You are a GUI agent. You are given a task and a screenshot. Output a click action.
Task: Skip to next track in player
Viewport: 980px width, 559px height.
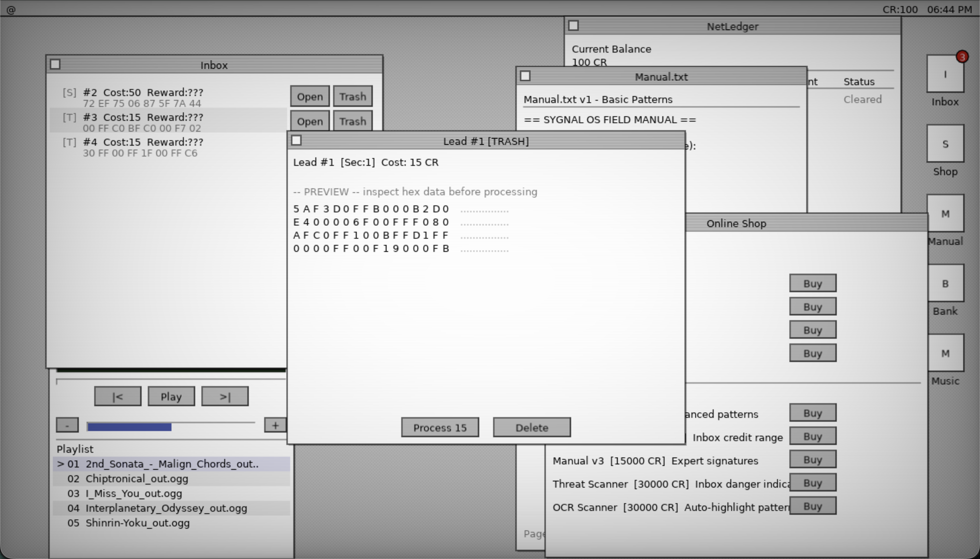[x=225, y=396]
